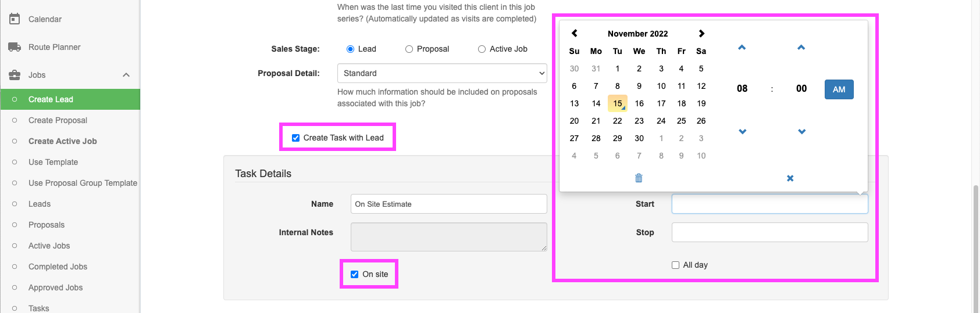Clear date using trash icon

639,178
